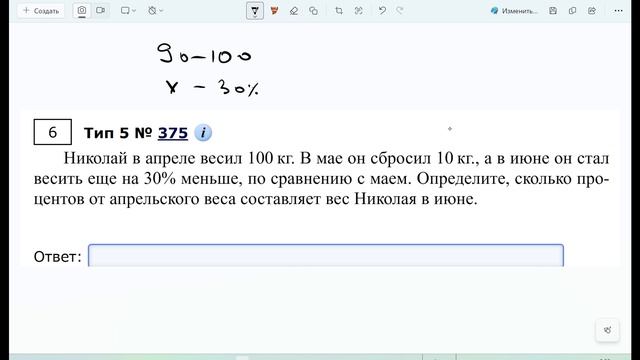640x360 pixels.
Task: Share the snip
Action: 592,11
